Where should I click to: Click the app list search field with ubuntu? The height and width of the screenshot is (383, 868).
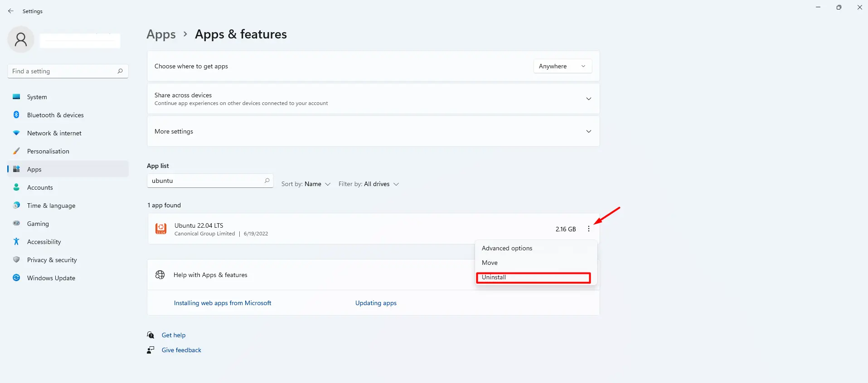point(210,181)
